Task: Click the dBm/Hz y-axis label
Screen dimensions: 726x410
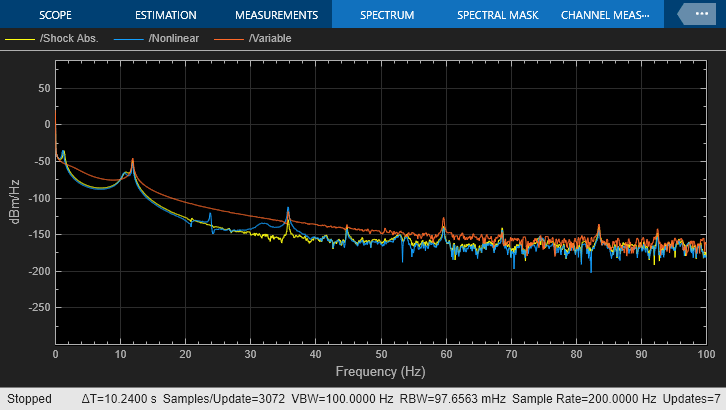Action: [14, 200]
